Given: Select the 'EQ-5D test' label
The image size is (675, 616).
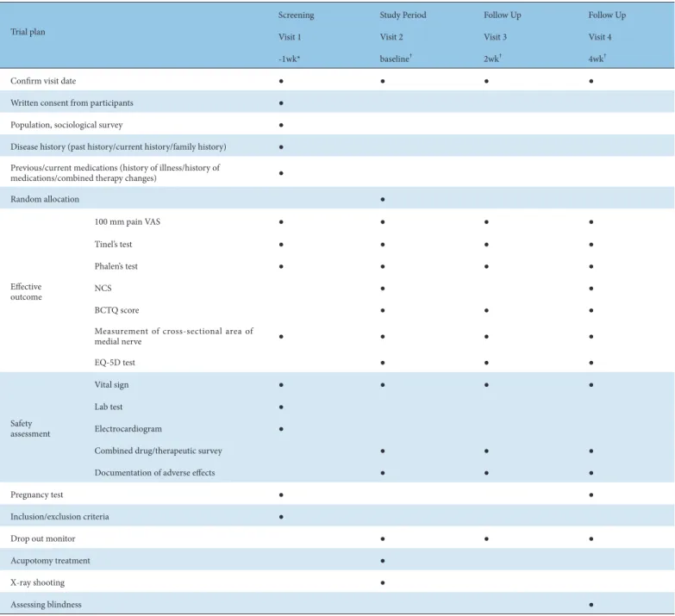Looking at the screenshot, I should [115, 363].
